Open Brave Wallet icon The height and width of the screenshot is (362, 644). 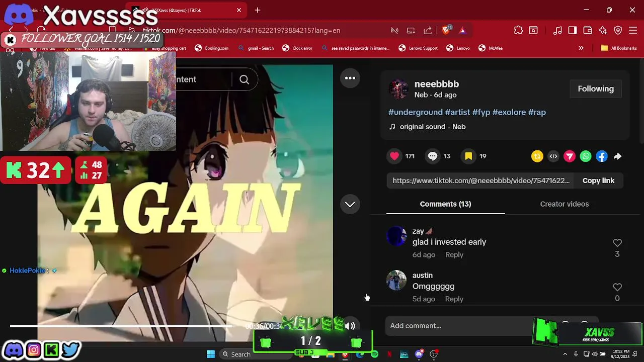pos(588,30)
